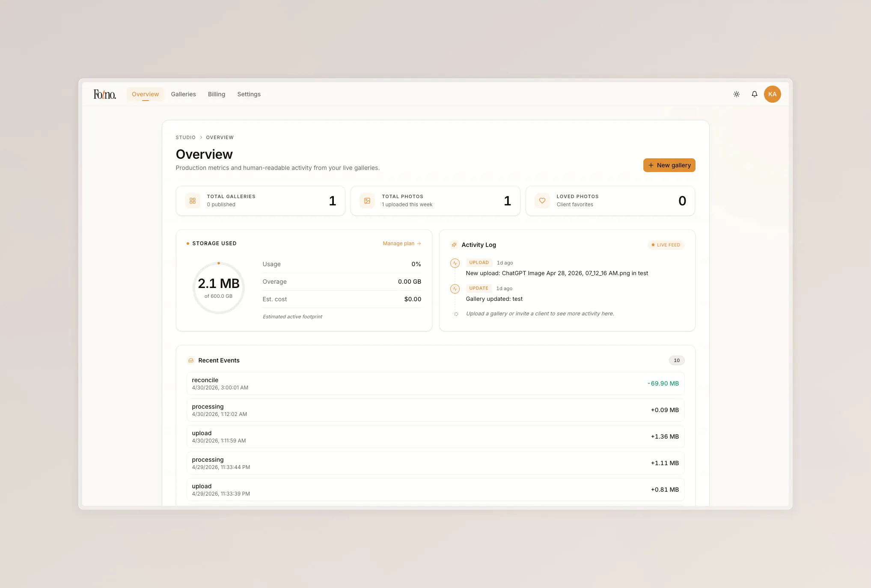Follow the Manage plan link
871x588 pixels.
402,244
